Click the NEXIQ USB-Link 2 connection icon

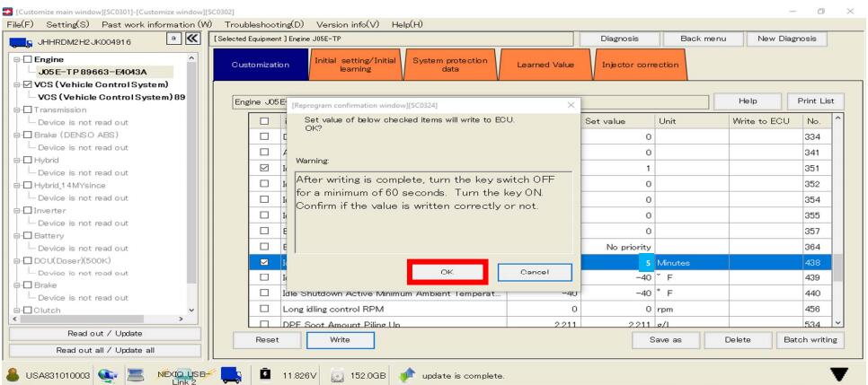[x=184, y=376]
